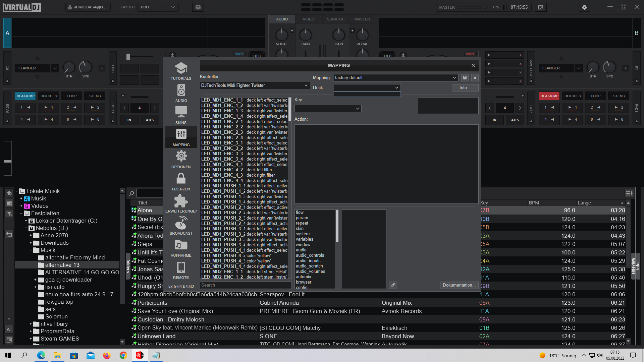Click the mapping Search field
644x362 pixels.
click(x=246, y=285)
